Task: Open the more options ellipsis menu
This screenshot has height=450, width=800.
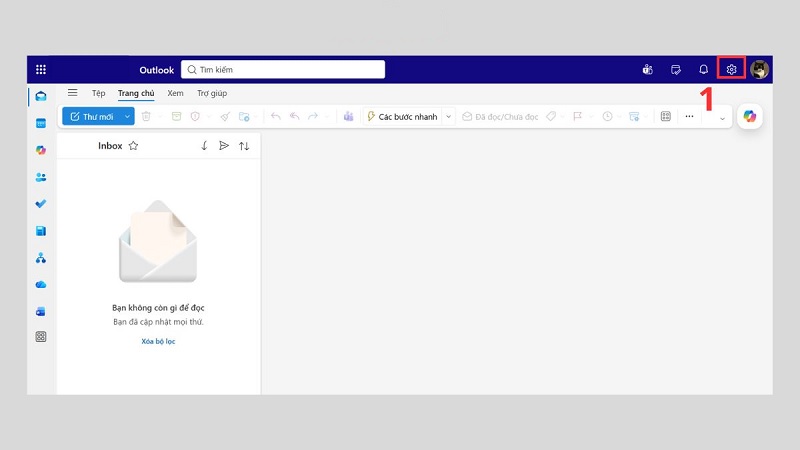Action: tap(689, 116)
